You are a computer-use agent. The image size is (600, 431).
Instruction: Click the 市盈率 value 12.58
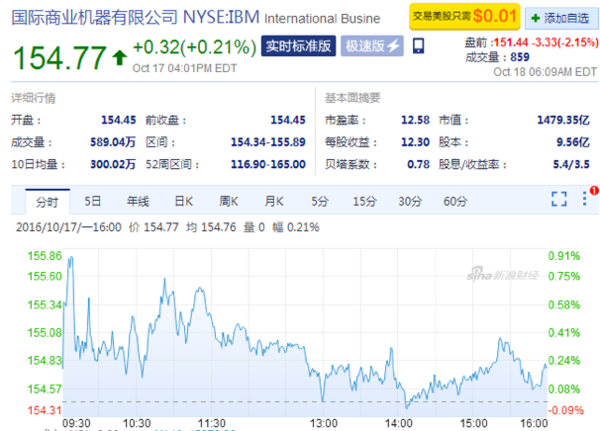(415, 120)
